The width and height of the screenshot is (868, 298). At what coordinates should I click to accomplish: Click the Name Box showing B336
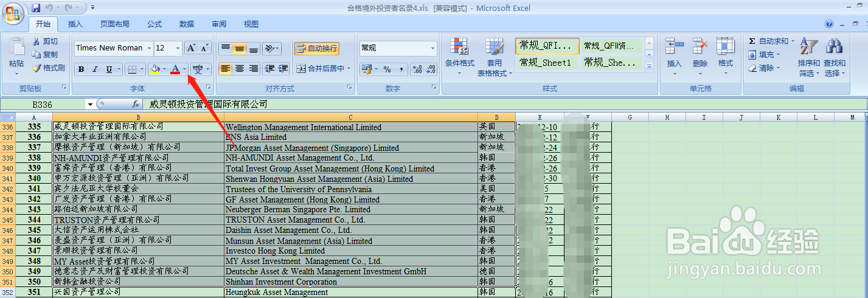pyautogui.click(x=43, y=105)
